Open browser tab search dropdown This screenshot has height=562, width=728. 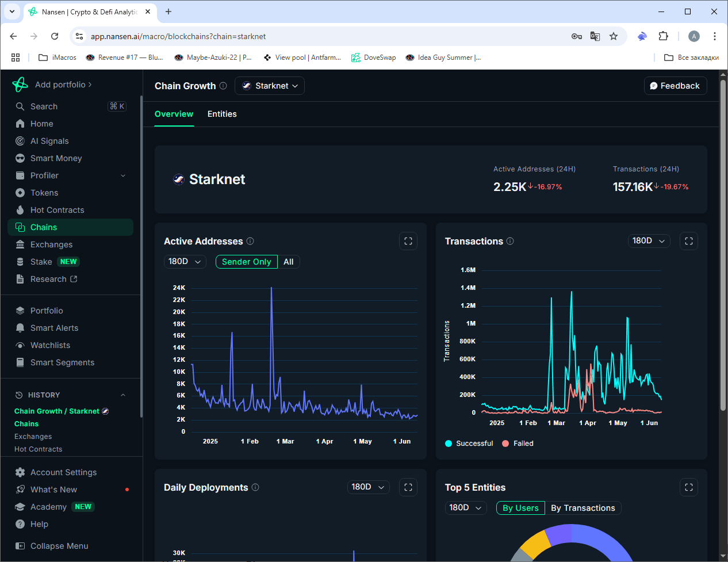tap(12, 12)
